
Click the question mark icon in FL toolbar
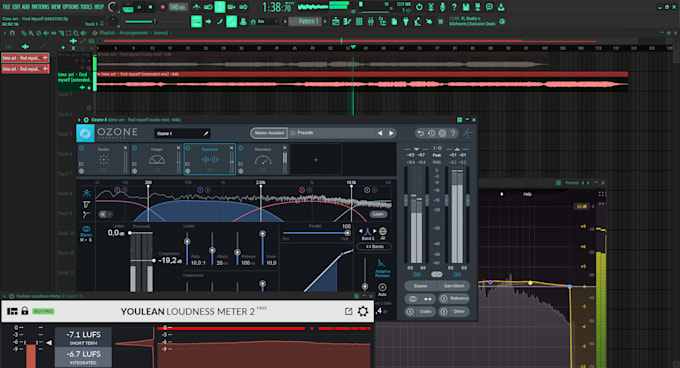pos(454,7)
